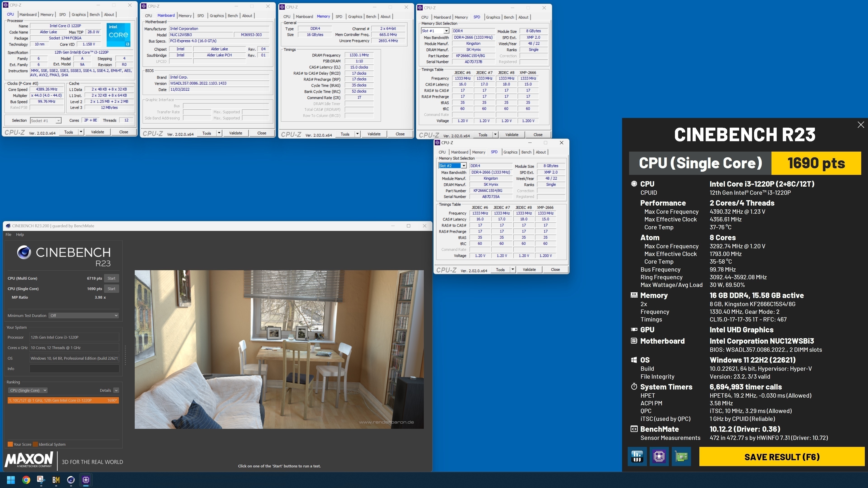This screenshot has height=488, width=868.
Task: Click the System Timers stopwatch icon
Action: (x=634, y=387)
